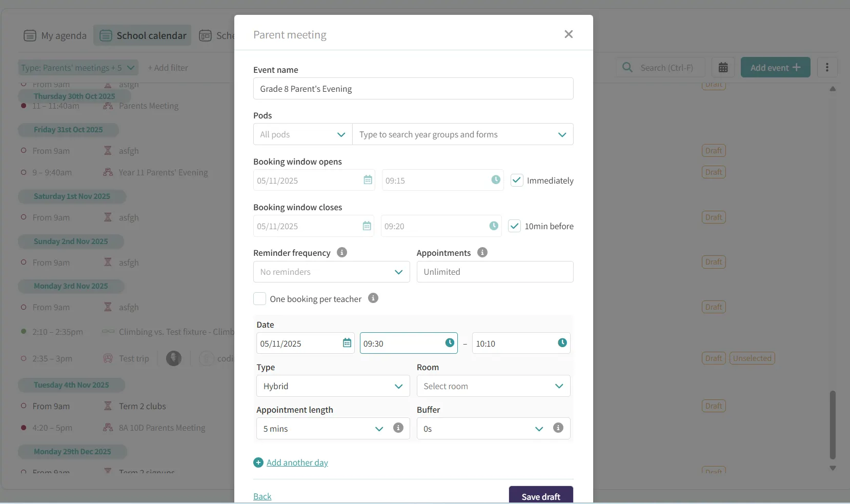Click the start time clock icon
850x504 pixels.
click(x=450, y=343)
